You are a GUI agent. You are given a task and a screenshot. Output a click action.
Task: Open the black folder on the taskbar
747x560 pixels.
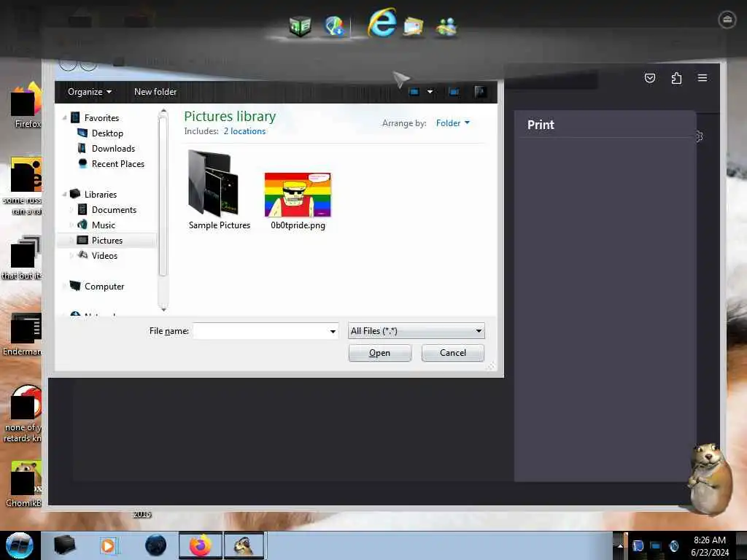[x=64, y=545]
